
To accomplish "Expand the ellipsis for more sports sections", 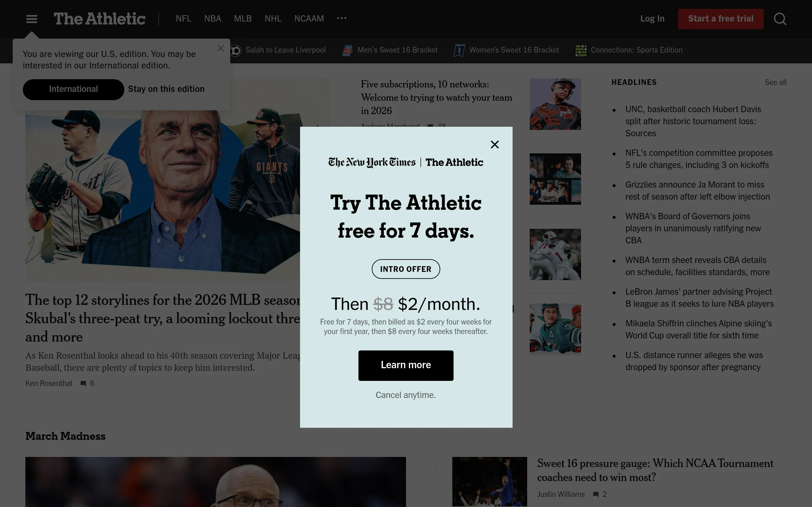I will click(342, 18).
